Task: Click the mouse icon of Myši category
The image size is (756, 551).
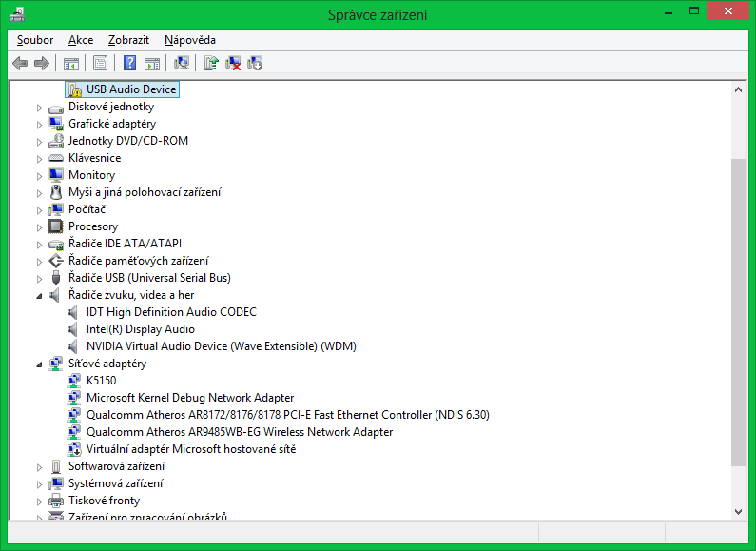Action: pyautogui.click(x=56, y=192)
